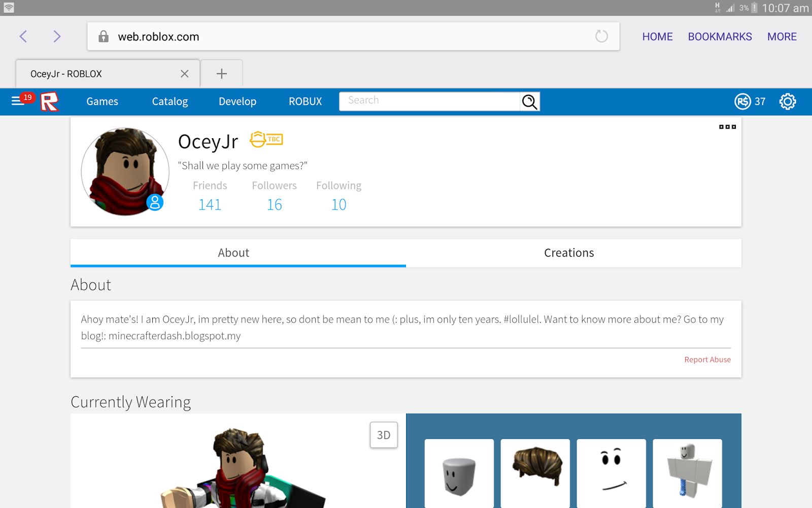
Task: Click the 19 notifications badge
Action: click(x=27, y=98)
